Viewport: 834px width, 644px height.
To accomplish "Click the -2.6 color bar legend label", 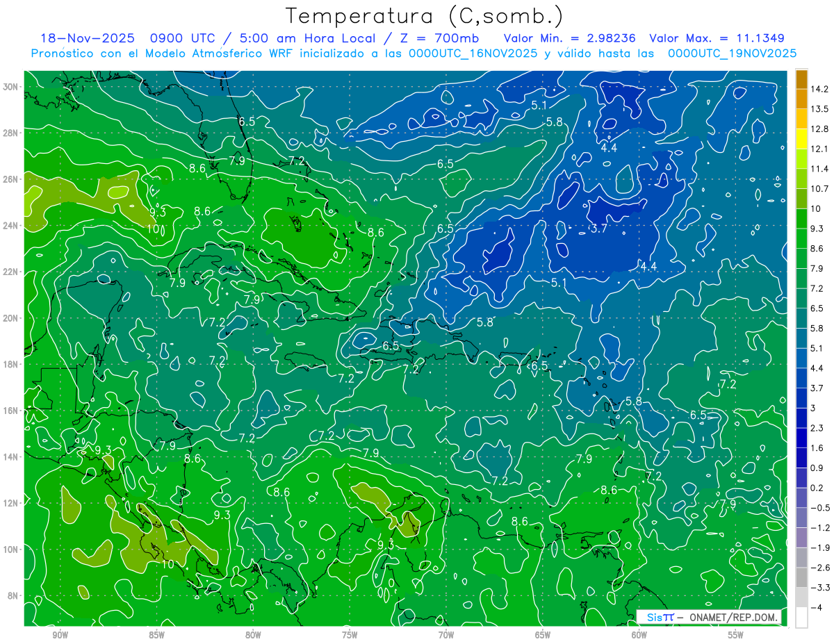I will coord(820,568).
